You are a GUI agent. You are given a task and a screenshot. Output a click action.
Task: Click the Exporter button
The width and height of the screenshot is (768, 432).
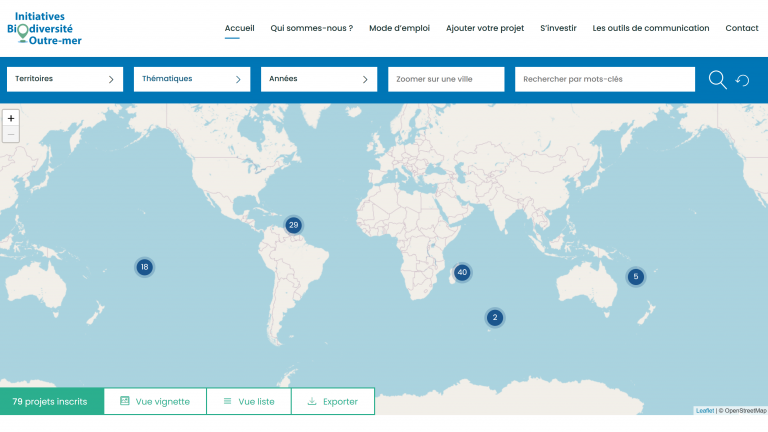click(332, 401)
